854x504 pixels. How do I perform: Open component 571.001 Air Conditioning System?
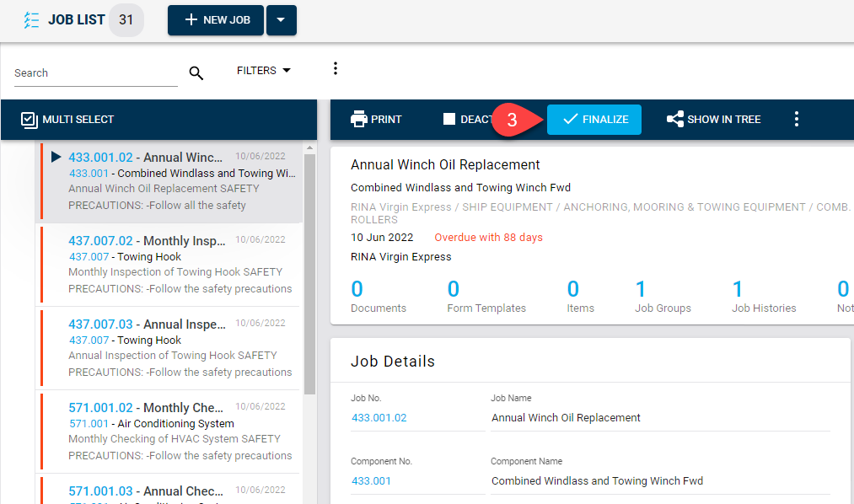coord(152,423)
